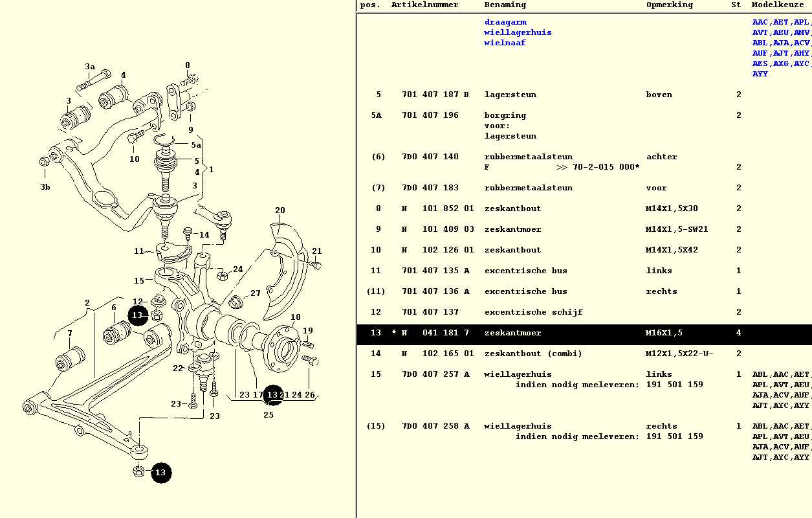Click callout 19 in the diagram
812x518 pixels.
point(308,331)
